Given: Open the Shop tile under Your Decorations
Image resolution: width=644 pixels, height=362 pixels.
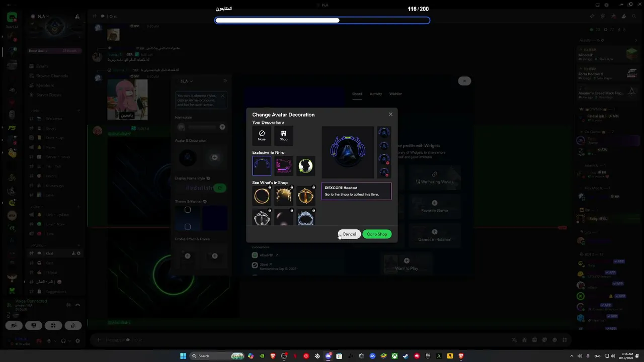Looking at the screenshot, I should [284, 136].
